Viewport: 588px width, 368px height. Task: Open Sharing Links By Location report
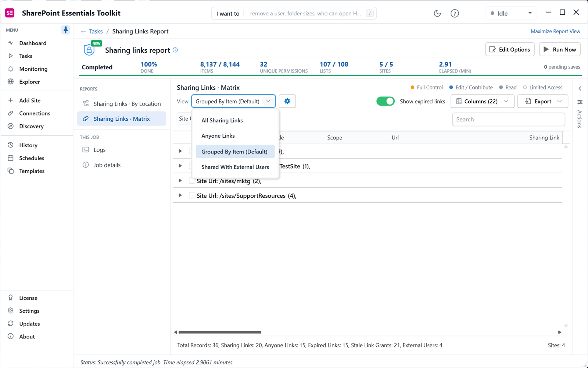122,104
